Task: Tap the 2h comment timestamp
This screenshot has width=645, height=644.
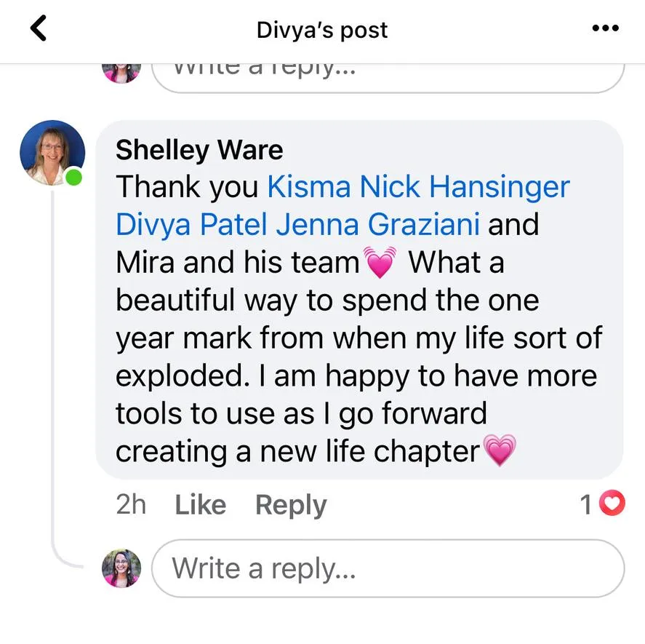Action: point(131,504)
